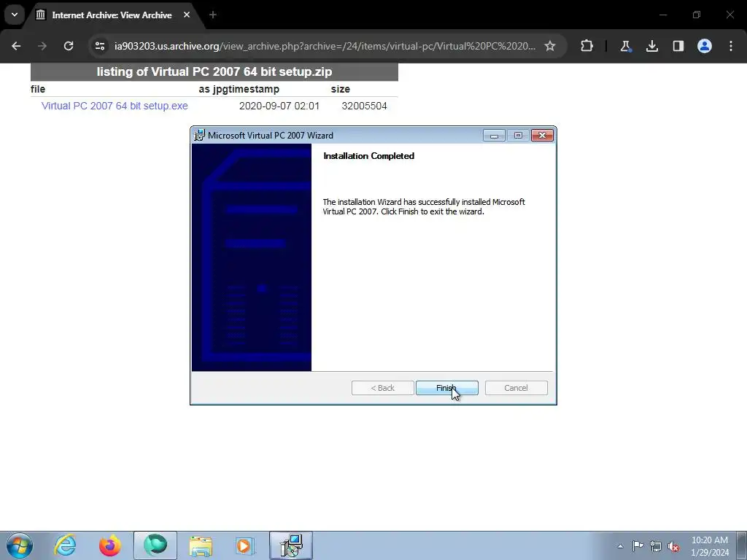Open the Chrome three-dot menu
Image resolution: width=747 pixels, height=560 pixels.
pyautogui.click(x=731, y=46)
